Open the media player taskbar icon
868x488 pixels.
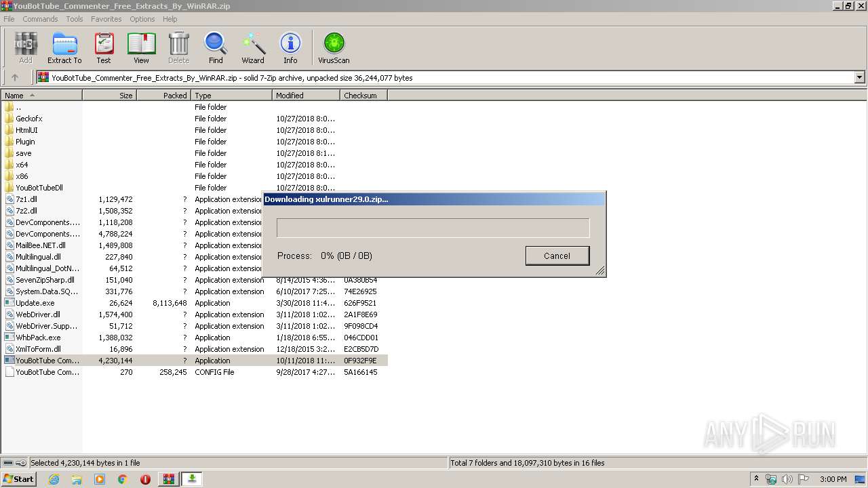[x=100, y=479]
